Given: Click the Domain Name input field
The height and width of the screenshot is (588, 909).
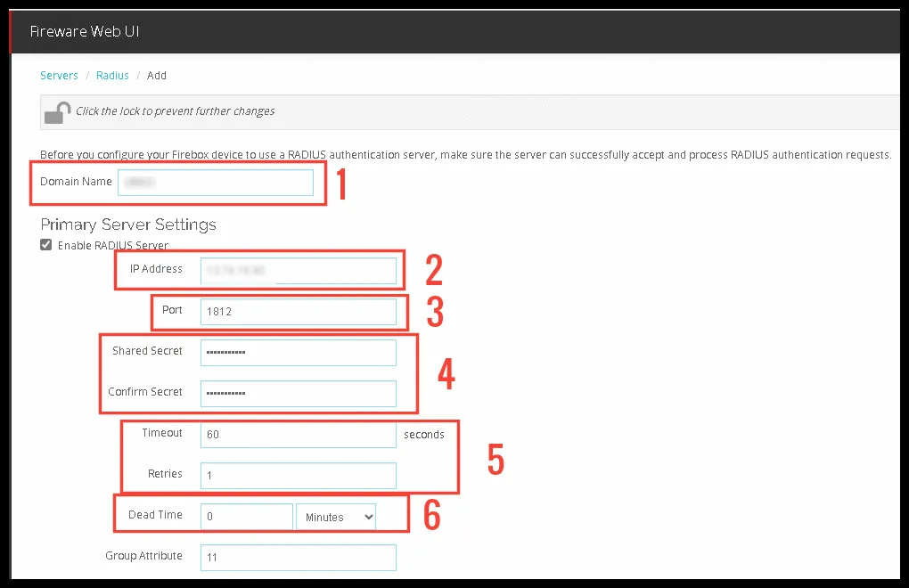Looking at the screenshot, I should point(216,183).
